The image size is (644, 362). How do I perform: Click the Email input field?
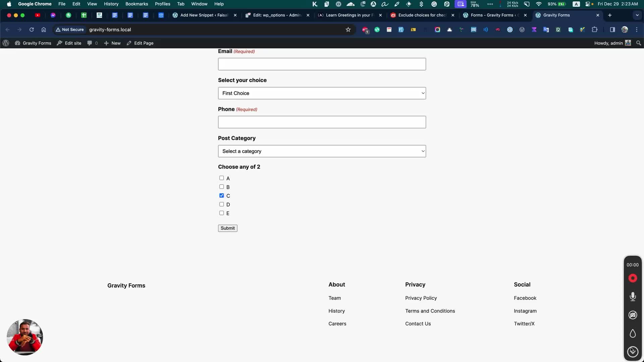(x=322, y=64)
